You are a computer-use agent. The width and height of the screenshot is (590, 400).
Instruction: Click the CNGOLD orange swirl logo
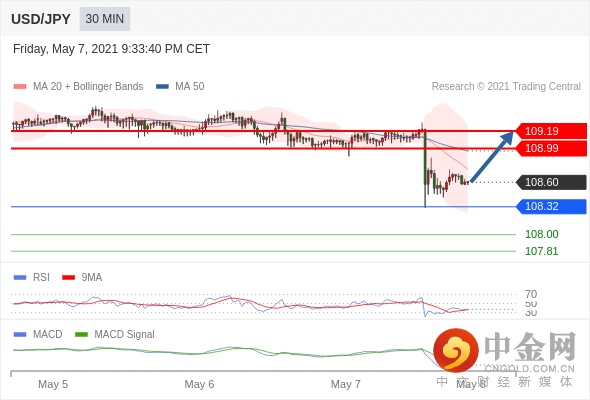pos(456,350)
